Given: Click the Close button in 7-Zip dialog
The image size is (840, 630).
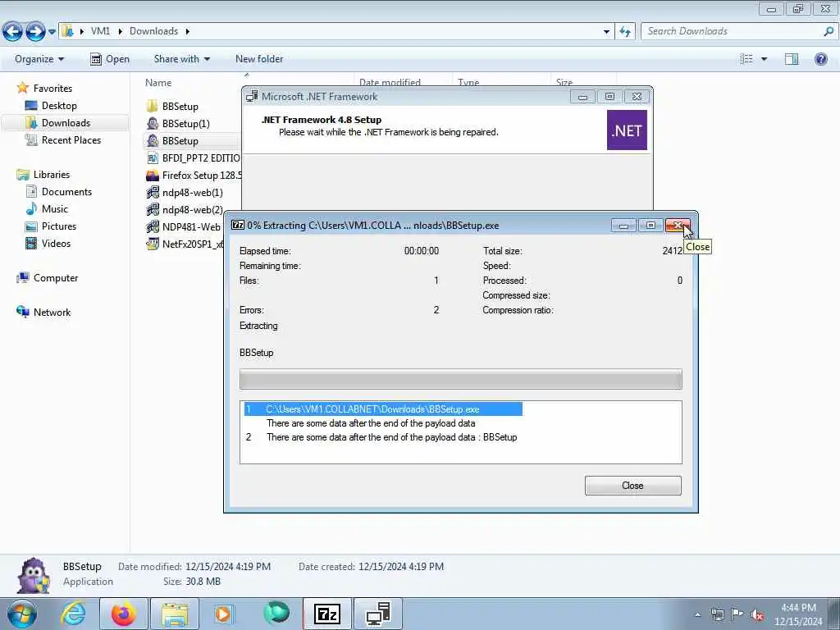Looking at the screenshot, I should tap(632, 486).
